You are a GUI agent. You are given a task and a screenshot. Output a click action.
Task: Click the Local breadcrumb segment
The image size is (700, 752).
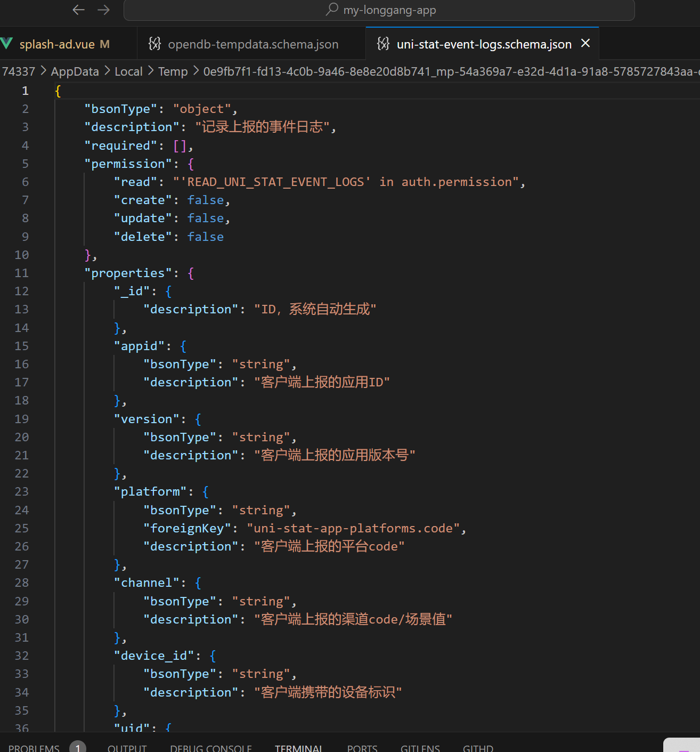128,71
